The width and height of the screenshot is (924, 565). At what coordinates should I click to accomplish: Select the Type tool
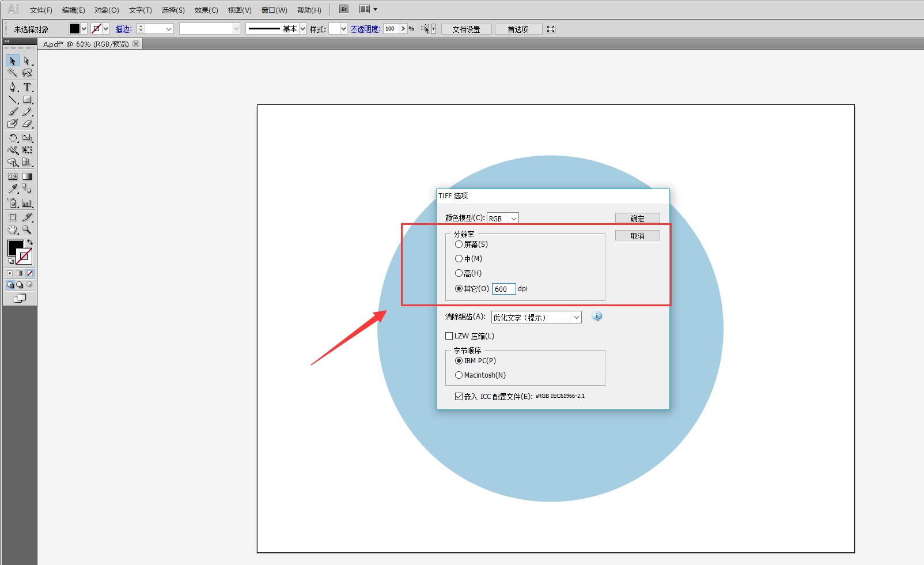tap(27, 87)
